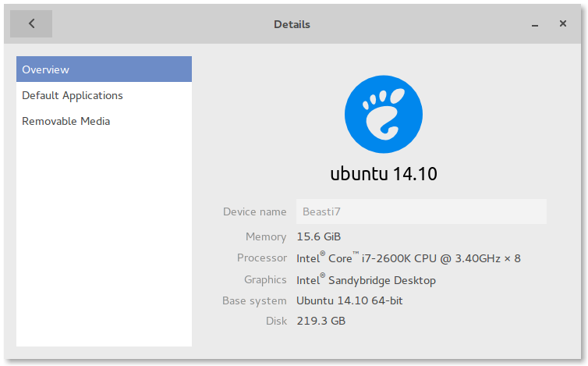
Task: Click the Processor label
Action: 261,258
